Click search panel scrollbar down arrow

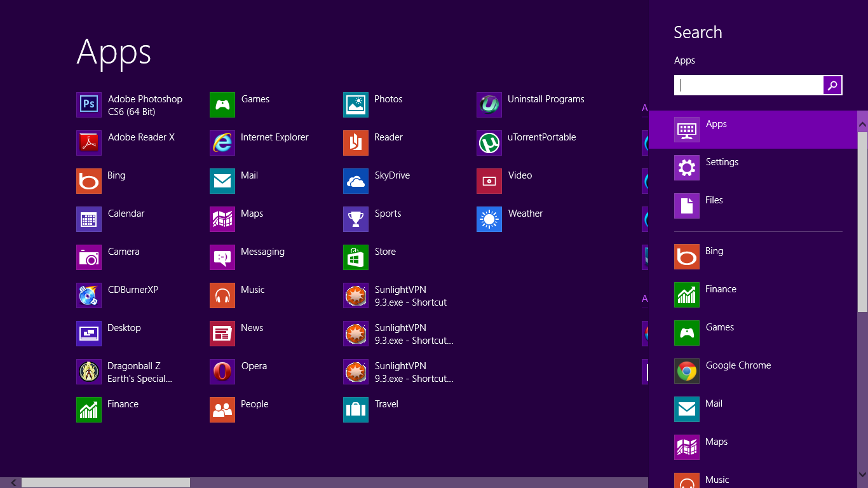pos(862,474)
